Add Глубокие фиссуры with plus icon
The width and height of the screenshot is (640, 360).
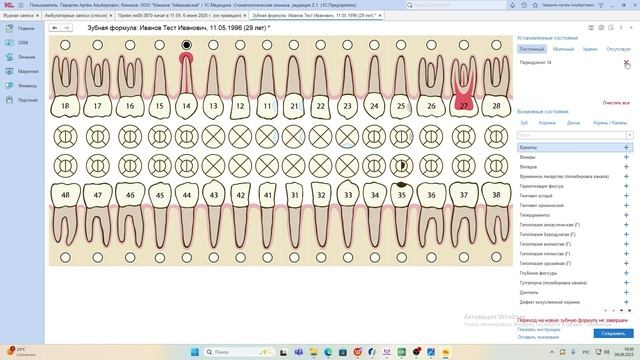click(626, 273)
